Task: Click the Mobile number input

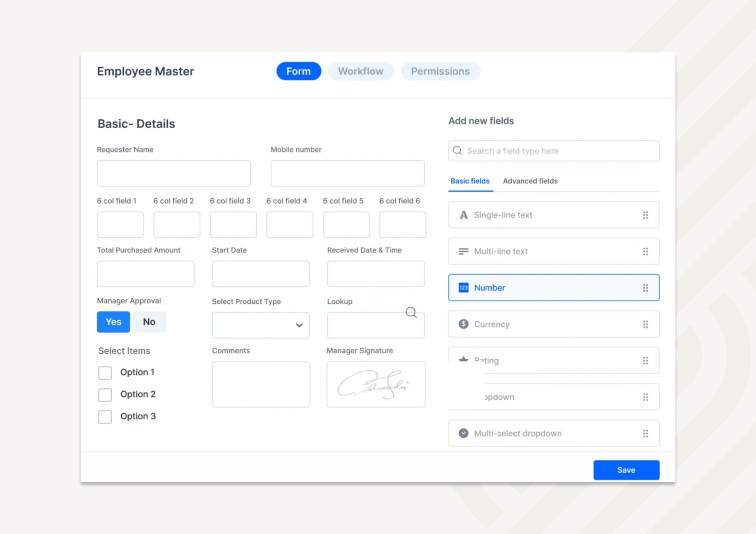Action: (x=347, y=173)
